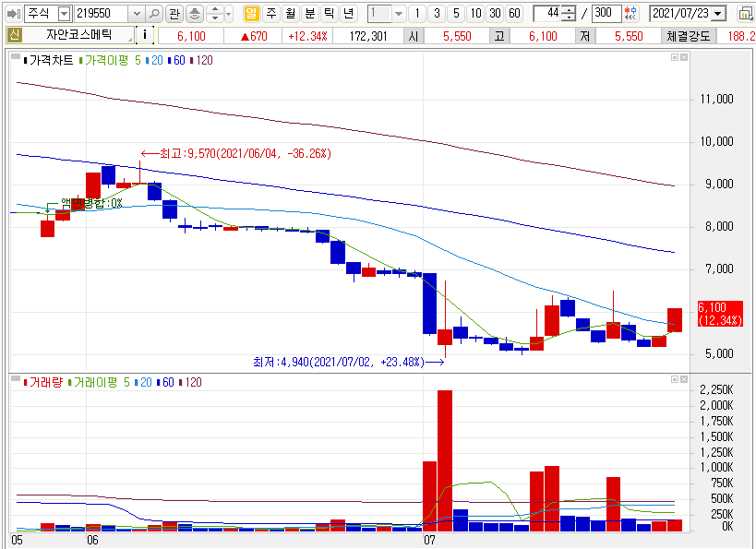Viewport: 756px width, 549px height.
Task: Click the 07 month marker on time axis
Action: 429,540
